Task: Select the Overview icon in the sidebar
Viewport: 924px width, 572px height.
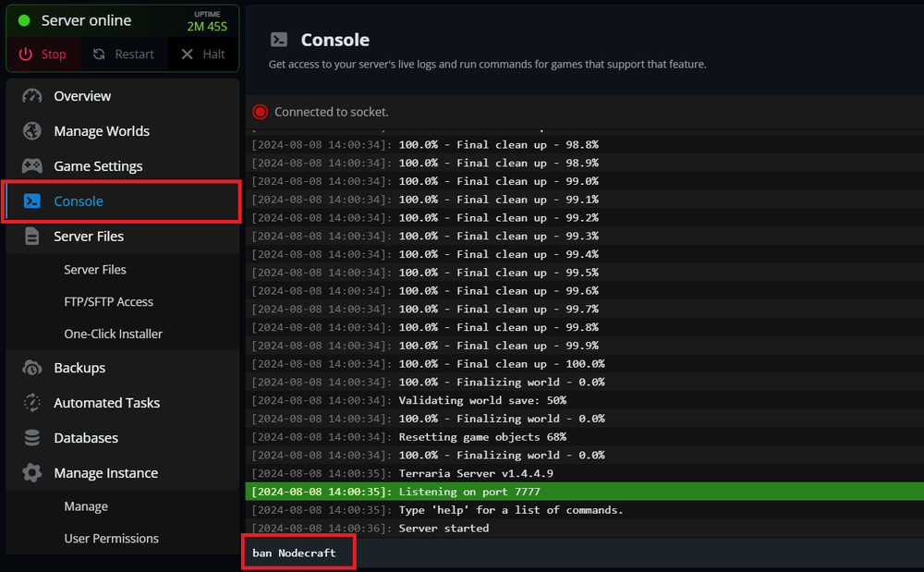Action: (31, 95)
